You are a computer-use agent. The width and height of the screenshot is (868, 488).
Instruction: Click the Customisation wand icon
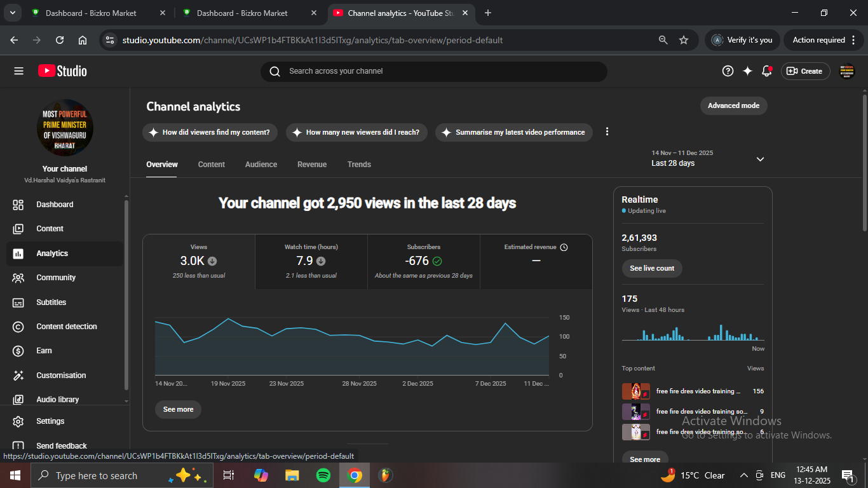[x=18, y=376]
